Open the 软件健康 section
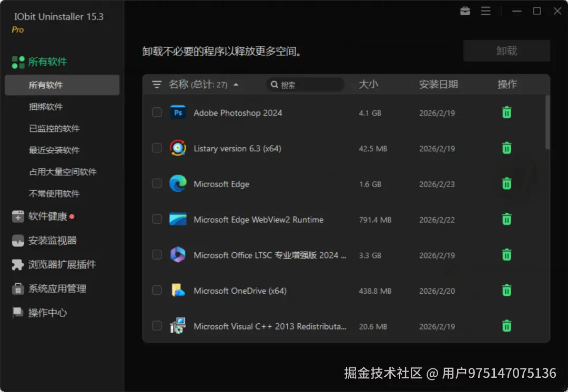Screen dimensions: 568x392 pyautogui.click(x=47, y=216)
